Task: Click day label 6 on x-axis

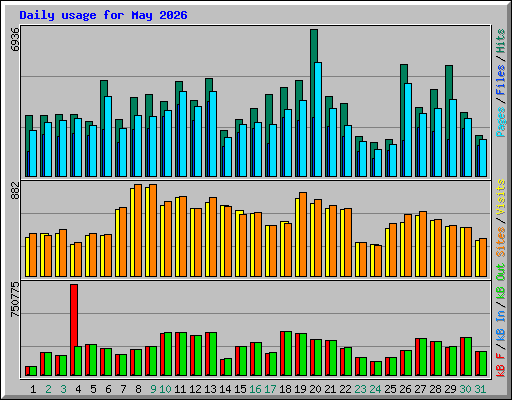Action: (108, 389)
